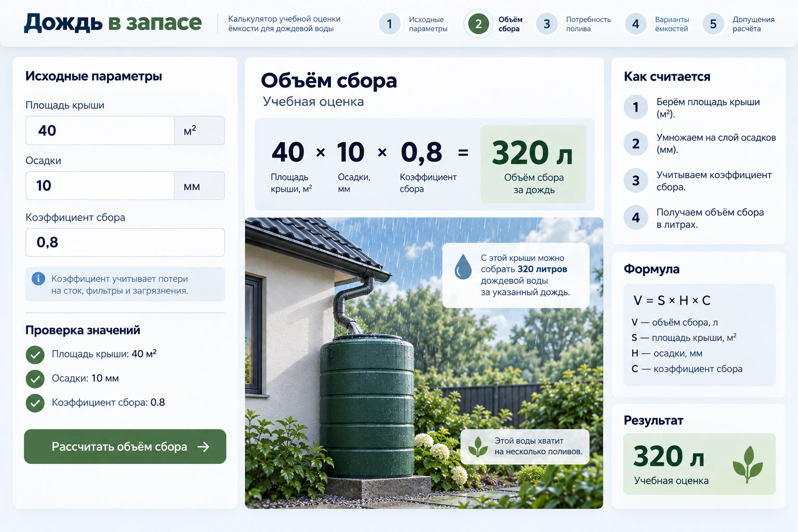Click the plant icon beside 'Этой воды хватит'
This screenshot has height=532, width=798.
pos(478,446)
